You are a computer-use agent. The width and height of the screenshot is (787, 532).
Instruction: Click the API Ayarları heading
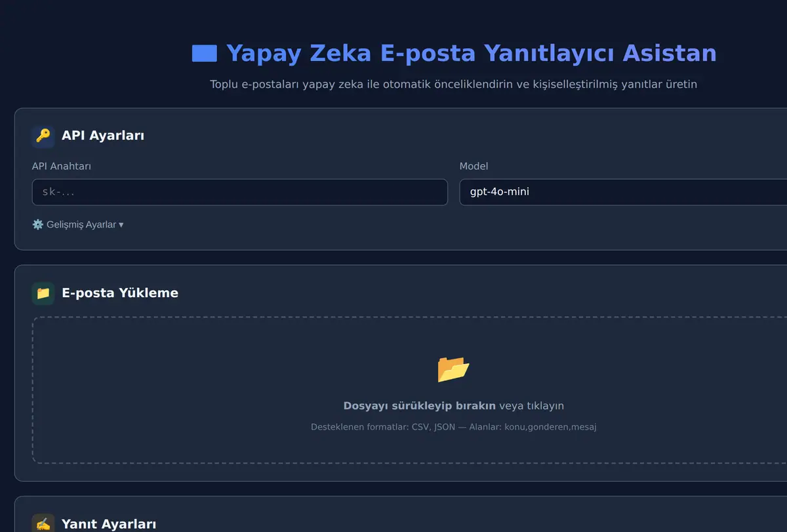point(103,136)
